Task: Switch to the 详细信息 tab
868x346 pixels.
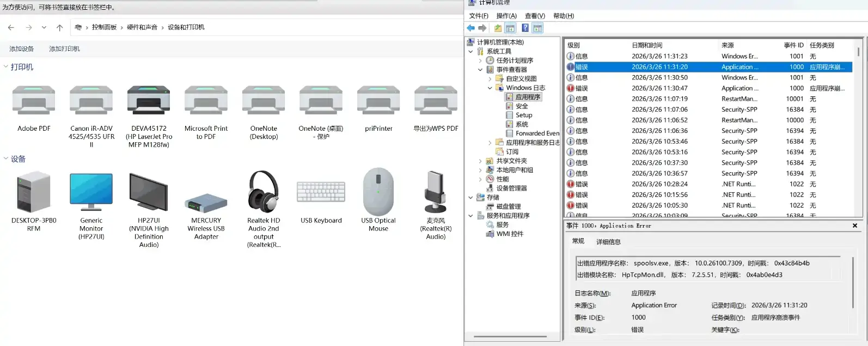Action: tap(608, 242)
